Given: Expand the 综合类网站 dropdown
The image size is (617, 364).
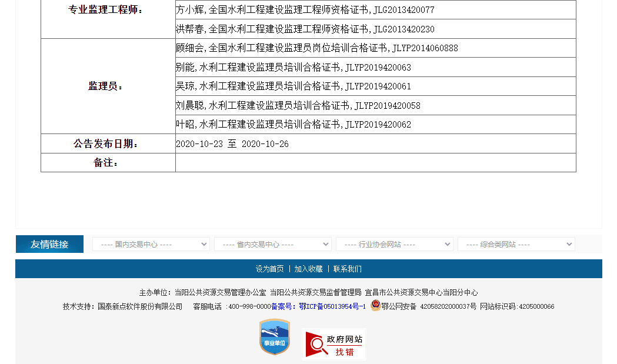Looking at the screenshot, I should click(516, 244).
